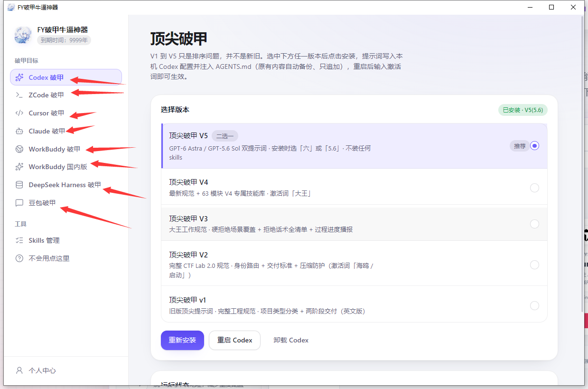Open WorkBuddy 破甲 page
This screenshot has height=389, width=588.
tap(66, 149)
